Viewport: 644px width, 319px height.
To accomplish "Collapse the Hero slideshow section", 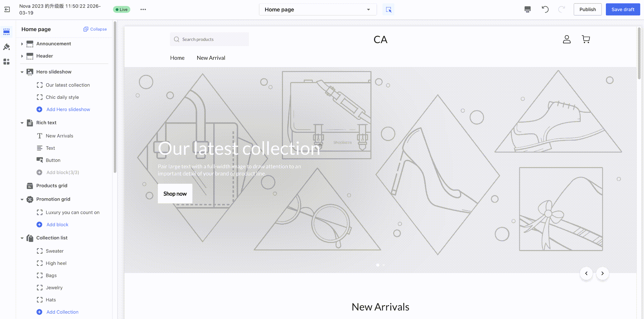I will 22,72.
